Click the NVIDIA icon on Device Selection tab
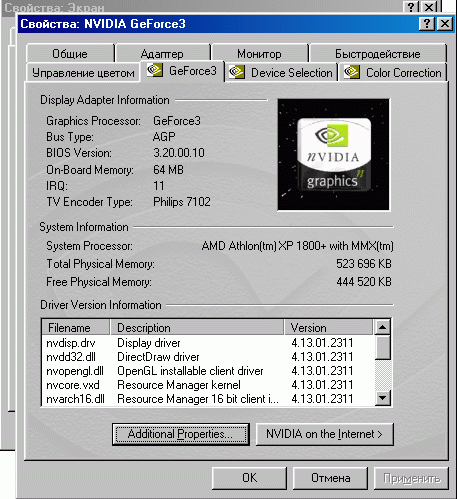Image resolution: width=457 pixels, height=499 pixels. [237, 72]
